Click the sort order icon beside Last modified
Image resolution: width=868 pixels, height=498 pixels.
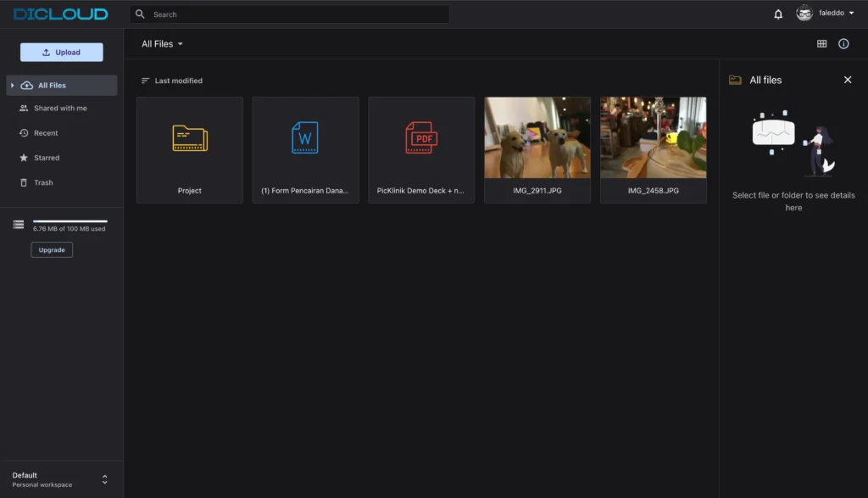tap(145, 81)
